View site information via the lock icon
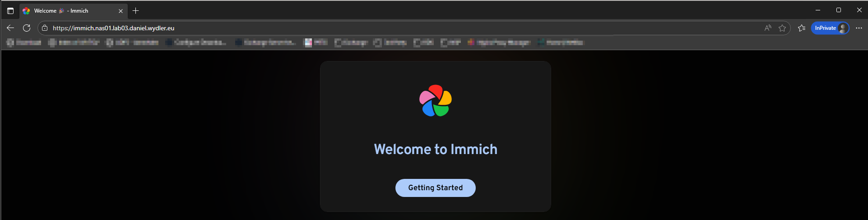 (45, 28)
